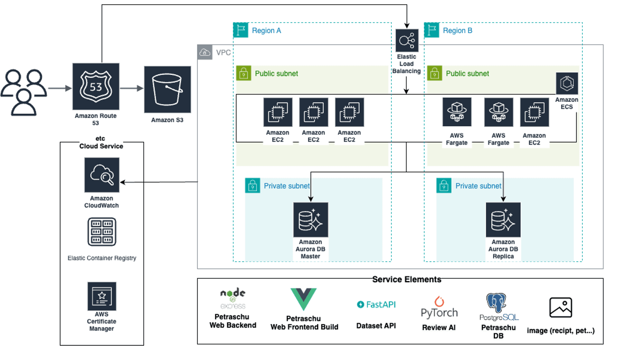Select the 'image (recipt, pet...)' label
Screen dimensions: 644x346
pyautogui.click(x=561, y=331)
